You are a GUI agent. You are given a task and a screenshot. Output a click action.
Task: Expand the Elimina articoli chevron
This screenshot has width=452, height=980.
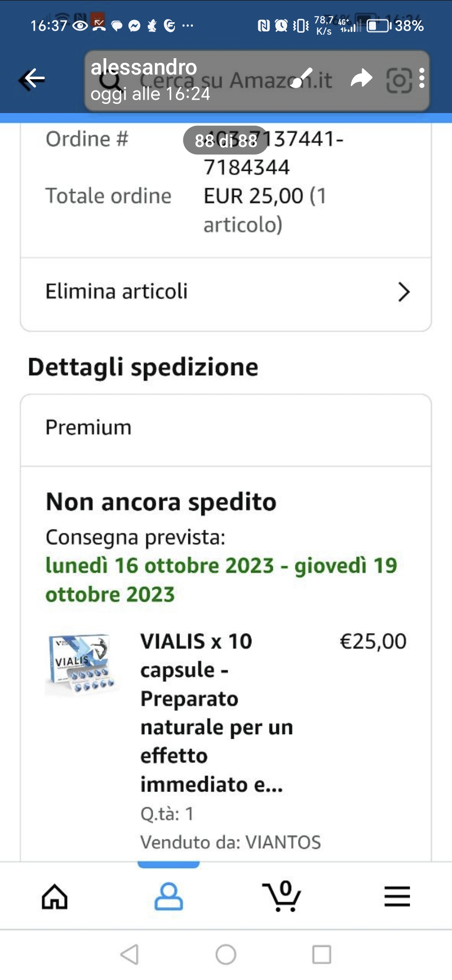[x=403, y=292]
